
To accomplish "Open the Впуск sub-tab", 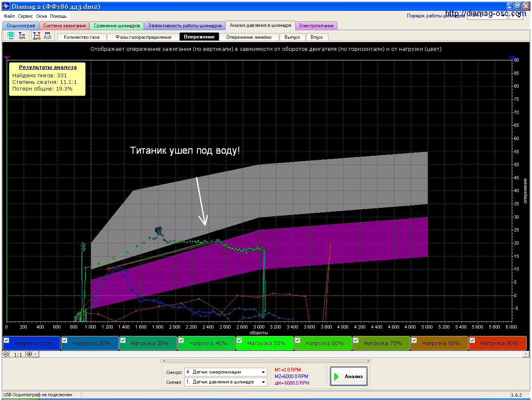I will [x=317, y=37].
